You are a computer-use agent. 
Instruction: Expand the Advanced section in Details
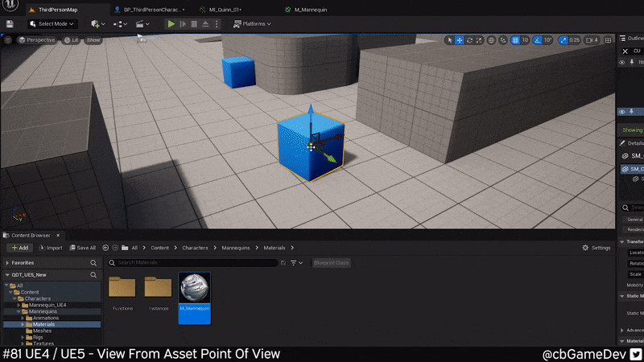coord(622,330)
